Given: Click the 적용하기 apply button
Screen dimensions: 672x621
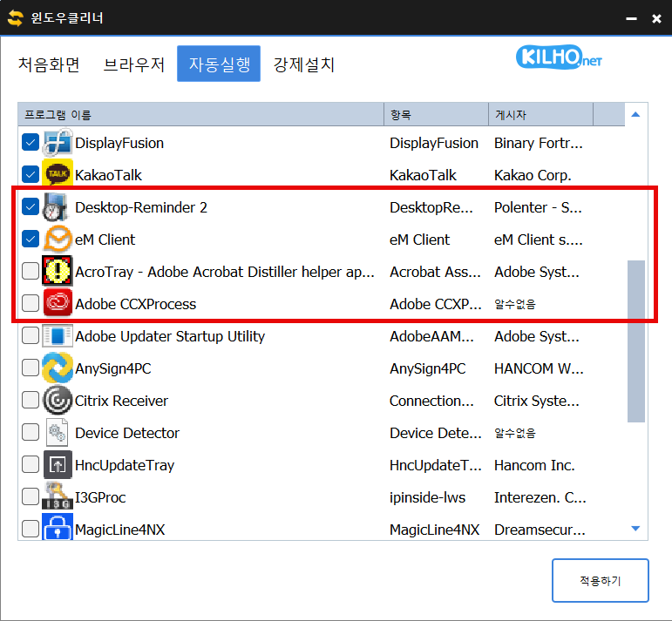Looking at the screenshot, I should coord(600,580).
